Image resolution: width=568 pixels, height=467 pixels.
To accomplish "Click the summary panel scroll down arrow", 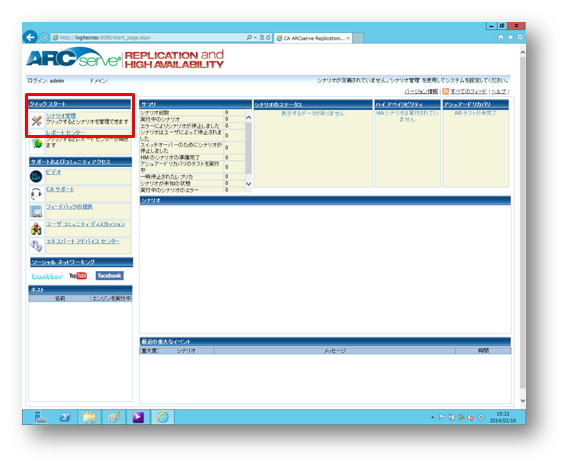I will point(248,184).
